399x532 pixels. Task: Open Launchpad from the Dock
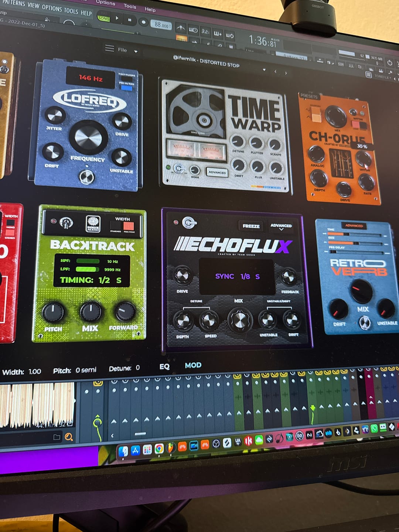(147, 450)
